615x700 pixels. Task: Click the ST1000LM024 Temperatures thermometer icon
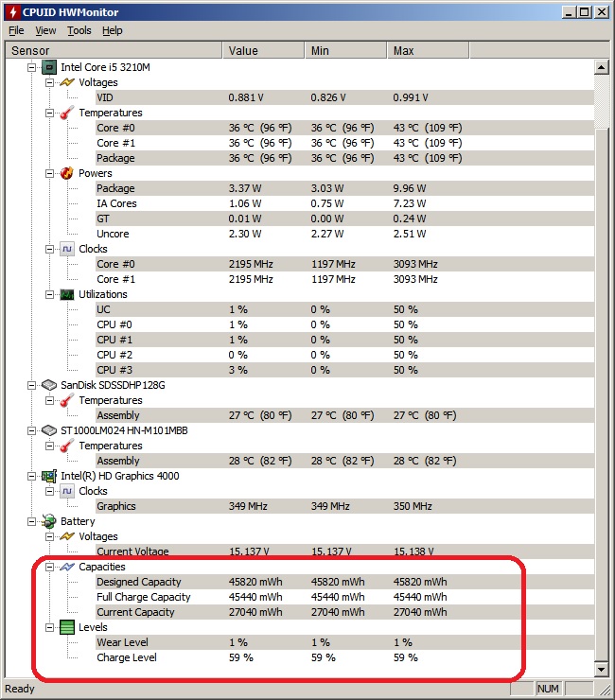(67, 446)
